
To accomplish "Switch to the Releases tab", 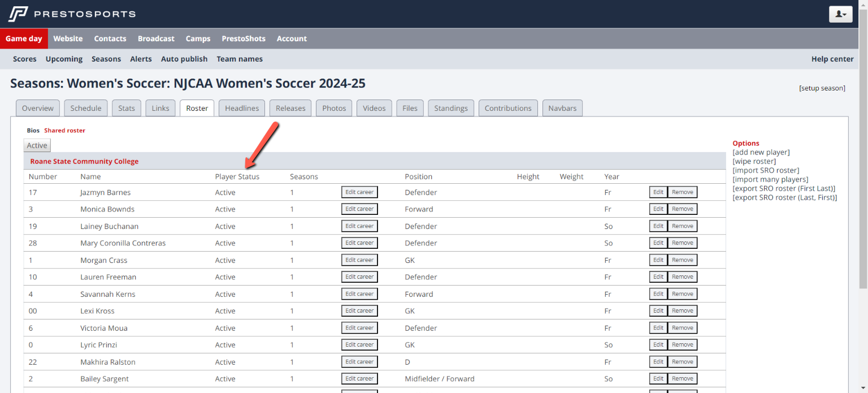I will (x=290, y=108).
